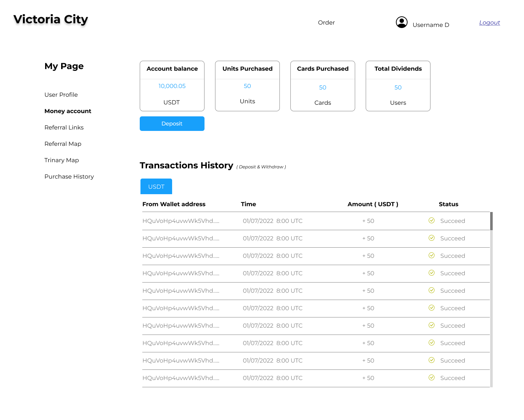Log out using the Logout link

click(489, 23)
